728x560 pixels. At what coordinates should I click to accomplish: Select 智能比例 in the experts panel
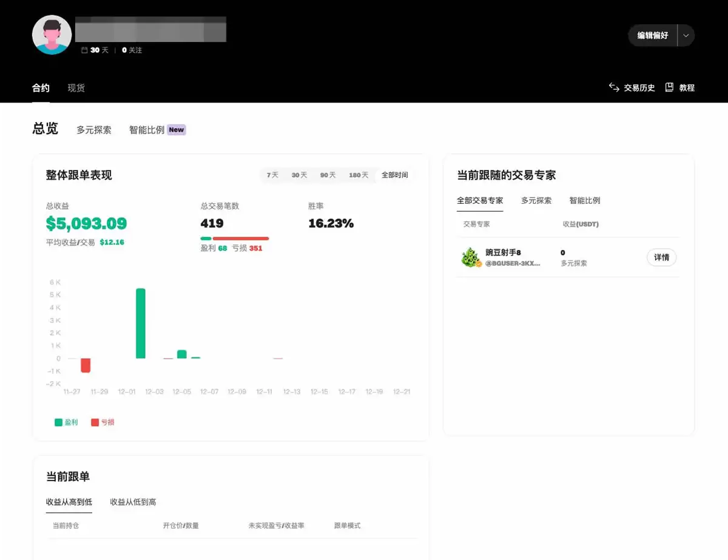click(584, 200)
